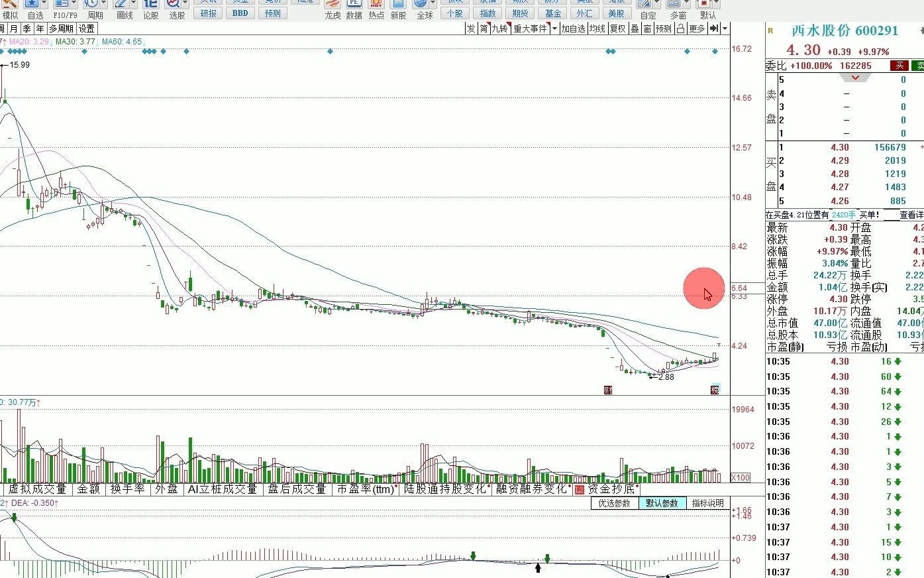Switch chart to 季 quarterly period

(27, 29)
